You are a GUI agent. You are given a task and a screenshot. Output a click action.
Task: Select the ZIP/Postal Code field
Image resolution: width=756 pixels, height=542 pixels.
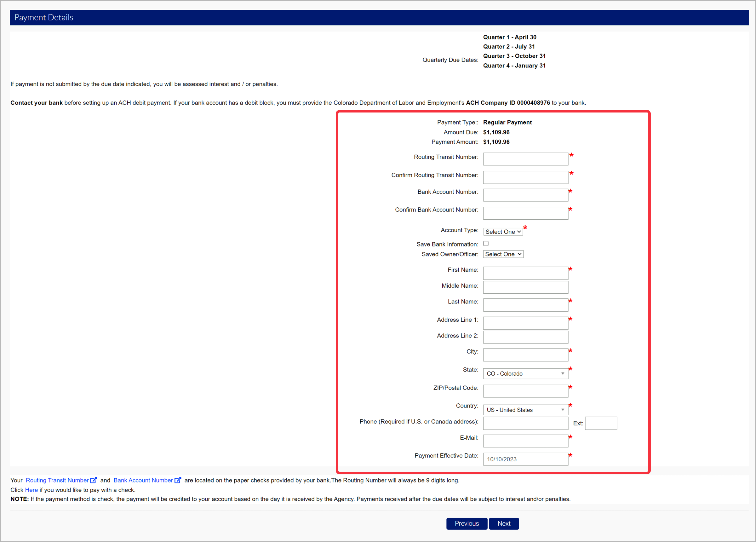(x=525, y=391)
